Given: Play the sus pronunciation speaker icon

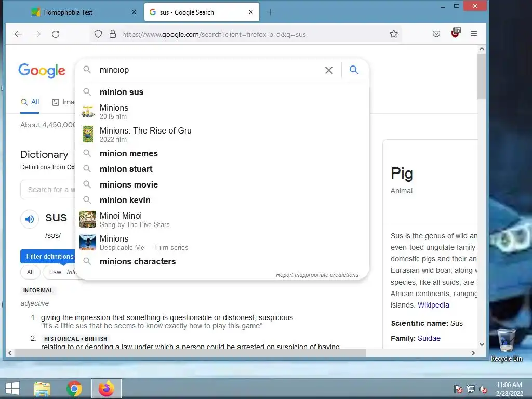Looking at the screenshot, I should click(x=30, y=219).
